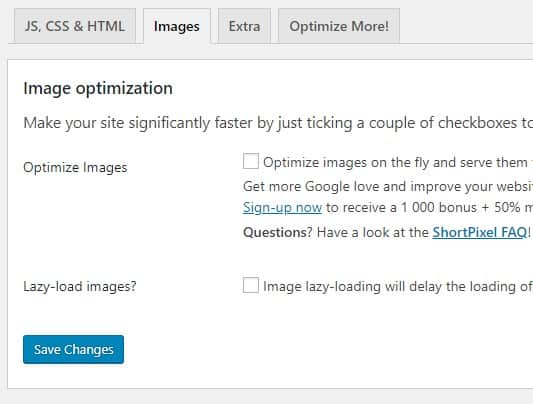533x404 pixels.
Task: Click the Save Changes button
Action: (73, 349)
